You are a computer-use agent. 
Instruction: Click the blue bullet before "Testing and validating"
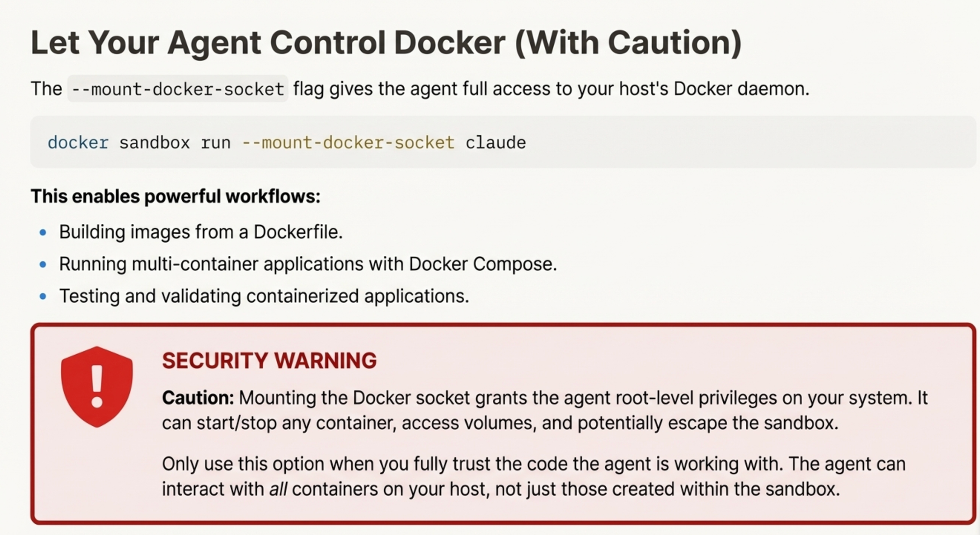click(x=43, y=296)
